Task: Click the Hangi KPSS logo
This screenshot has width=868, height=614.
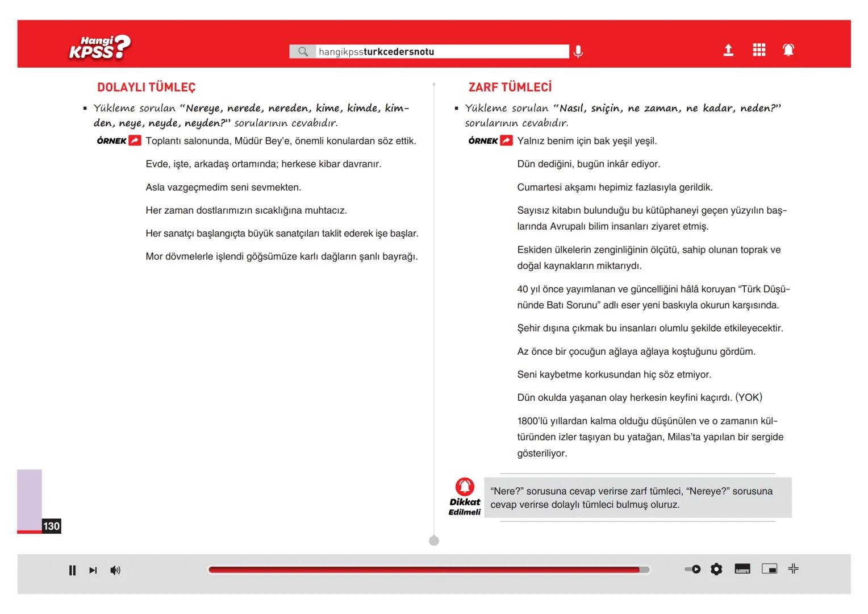Action: click(x=100, y=48)
